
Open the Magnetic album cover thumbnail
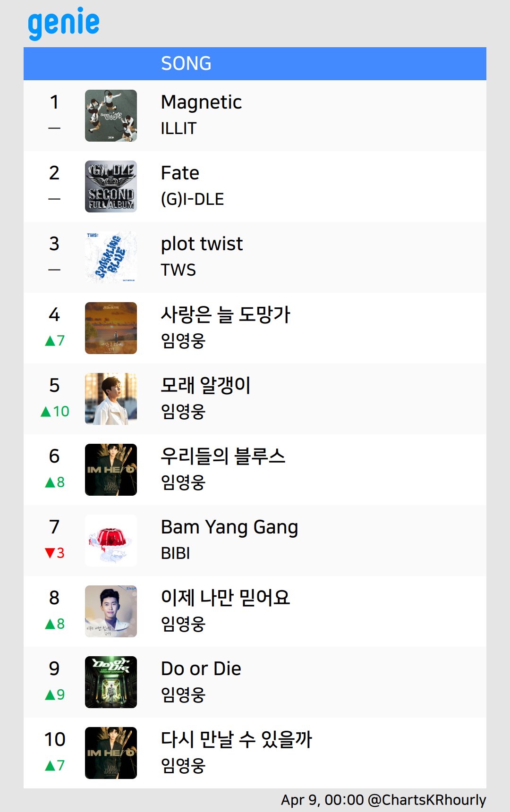click(111, 116)
